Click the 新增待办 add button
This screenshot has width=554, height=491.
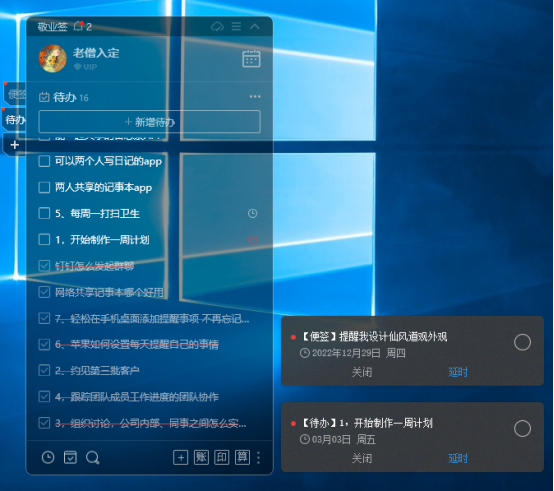point(150,122)
